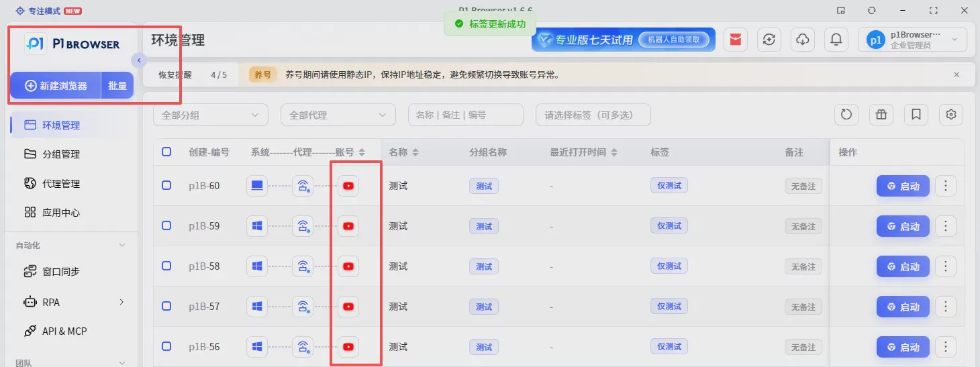
Task: Click the proxy icon for p1B-56
Action: [303, 347]
